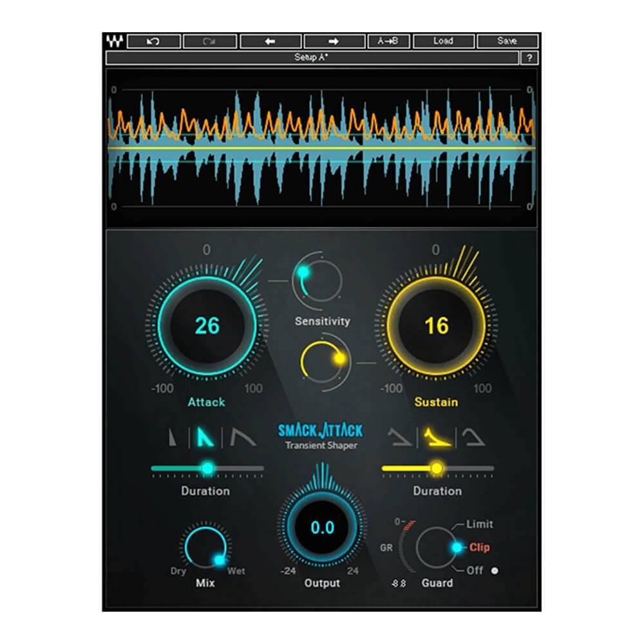Screen dimensions: 644x644
Task: Click the Guard mode selector knob
Action: [437, 547]
